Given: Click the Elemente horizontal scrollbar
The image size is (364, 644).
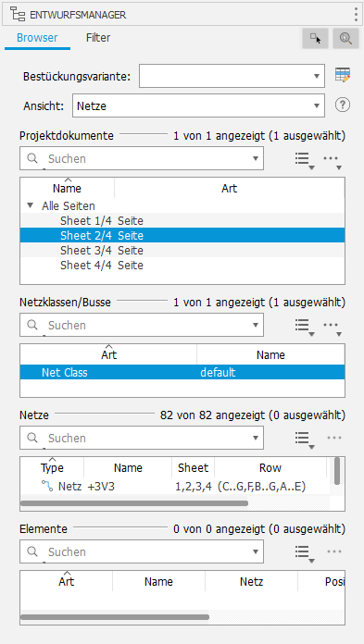Looking at the screenshot, I should pos(115,617).
